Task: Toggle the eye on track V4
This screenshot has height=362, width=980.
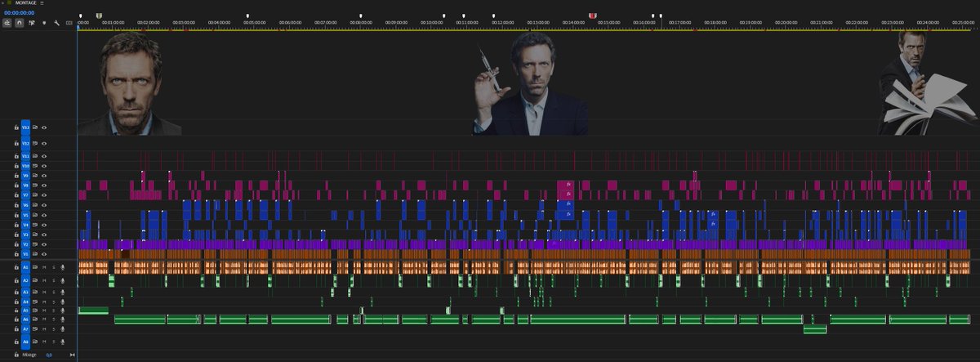Action: point(44,224)
